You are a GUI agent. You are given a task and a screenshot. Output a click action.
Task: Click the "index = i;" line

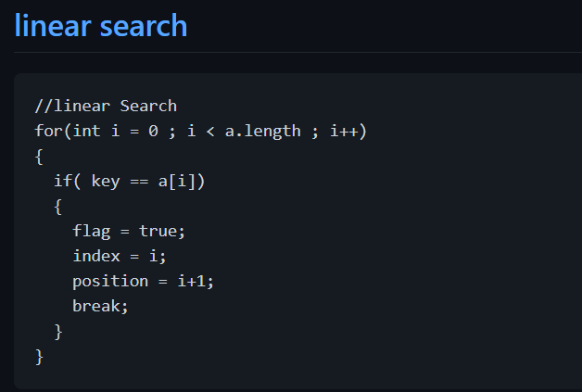pos(120,256)
